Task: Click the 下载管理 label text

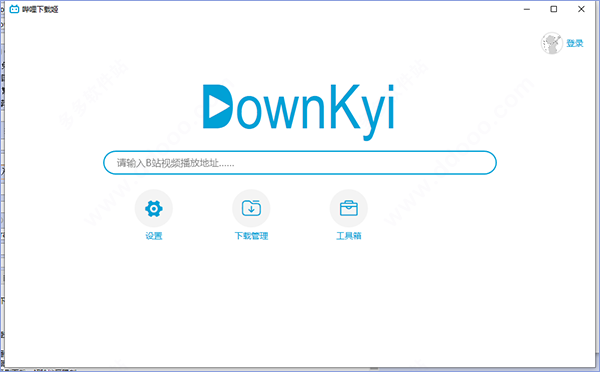Action: [x=251, y=236]
